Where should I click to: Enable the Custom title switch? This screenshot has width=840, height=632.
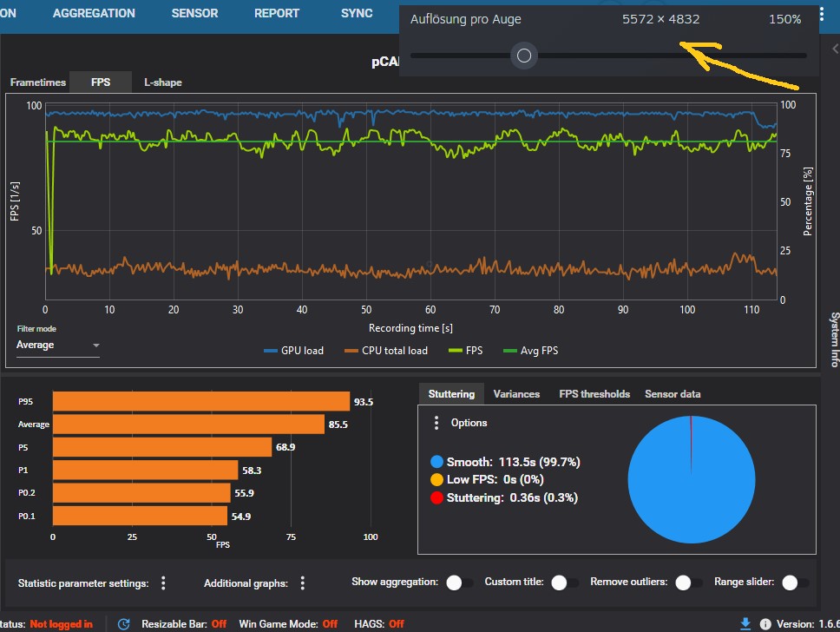[x=564, y=583]
